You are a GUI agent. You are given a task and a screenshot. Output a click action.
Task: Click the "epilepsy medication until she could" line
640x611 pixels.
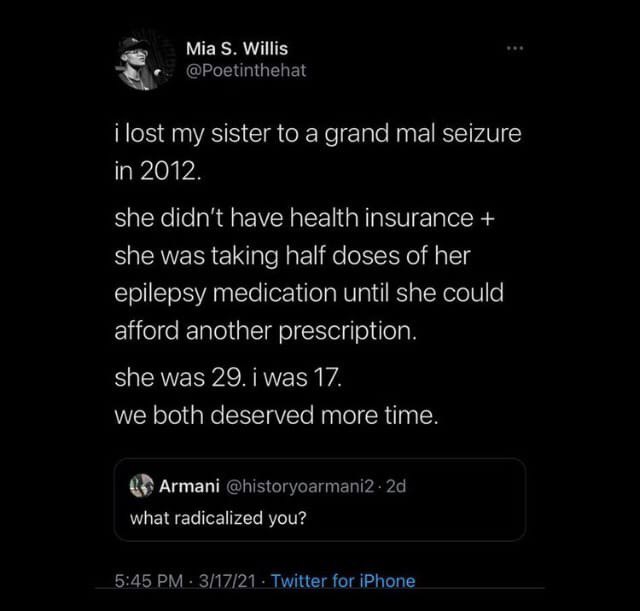308,294
